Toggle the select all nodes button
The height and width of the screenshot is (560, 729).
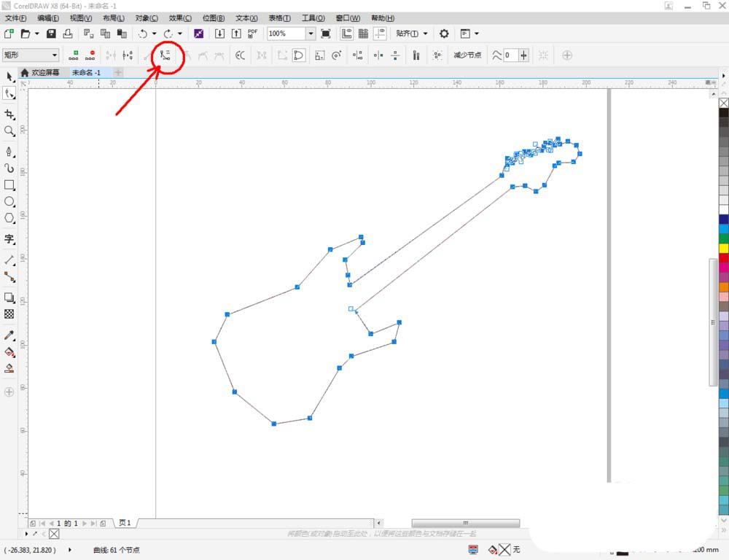point(437,55)
